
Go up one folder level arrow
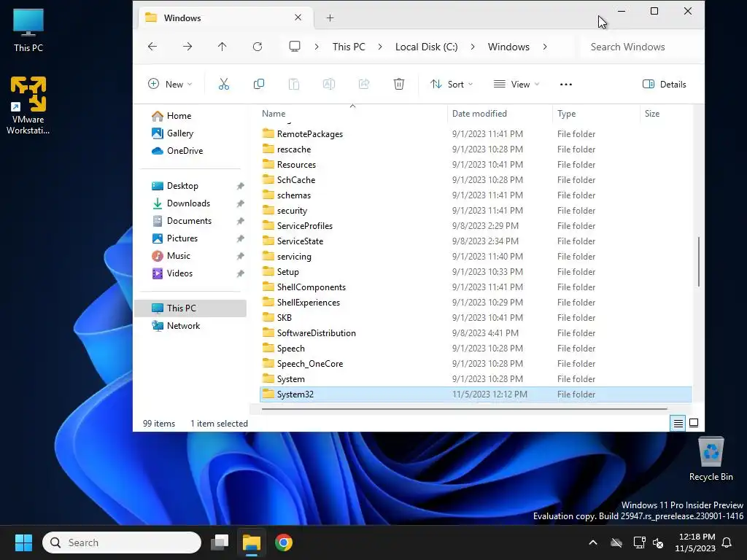pyautogui.click(x=222, y=47)
